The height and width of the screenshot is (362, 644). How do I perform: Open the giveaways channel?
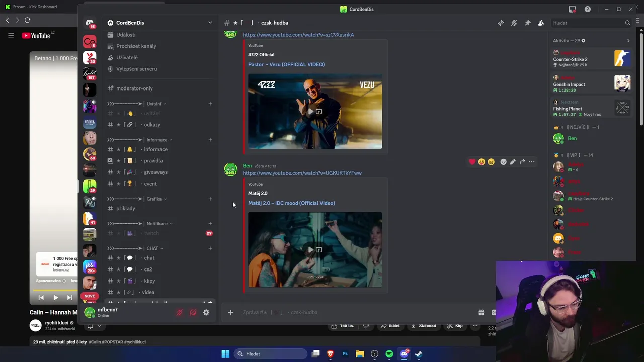155,172
